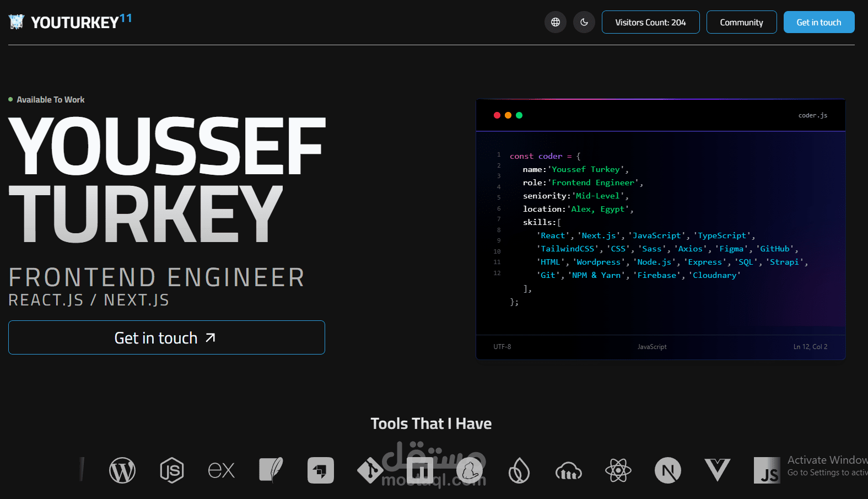Select the Cloudinary cloud icon
868x499 pixels.
[x=569, y=471]
